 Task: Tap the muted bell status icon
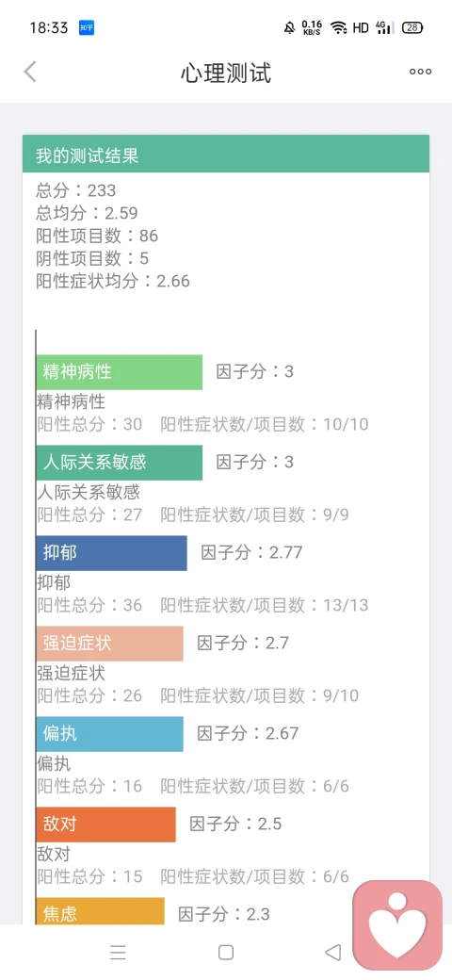[x=289, y=27]
